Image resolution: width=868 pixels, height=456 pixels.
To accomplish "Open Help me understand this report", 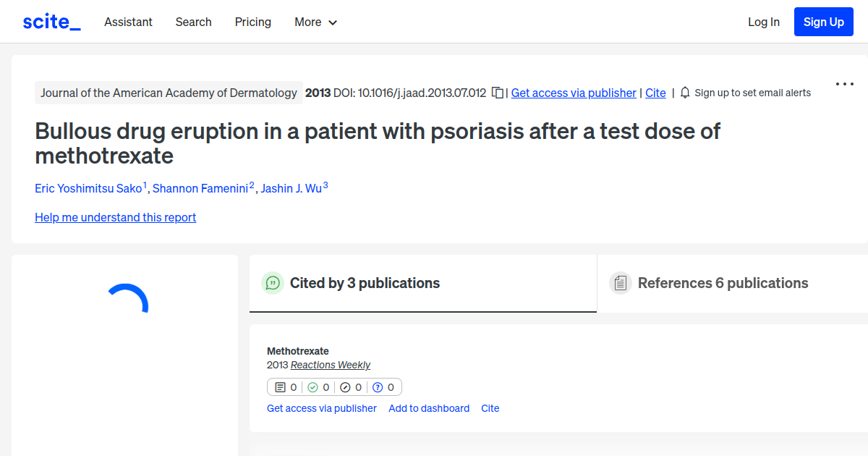I will tap(115, 217).
